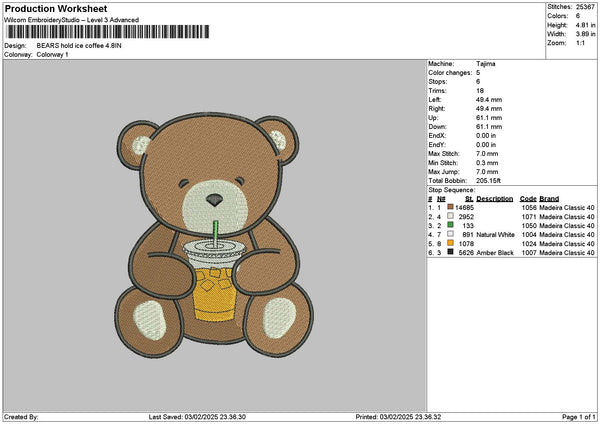Click the brown thread swatch for code 1056

pyautogui.click(x=450, y=207)
